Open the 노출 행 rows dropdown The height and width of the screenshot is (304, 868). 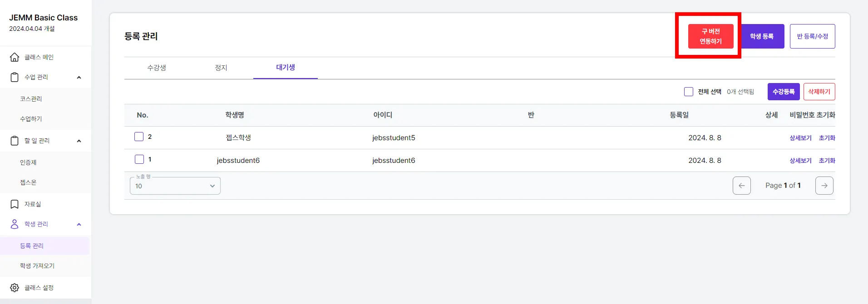click(175, 186)
